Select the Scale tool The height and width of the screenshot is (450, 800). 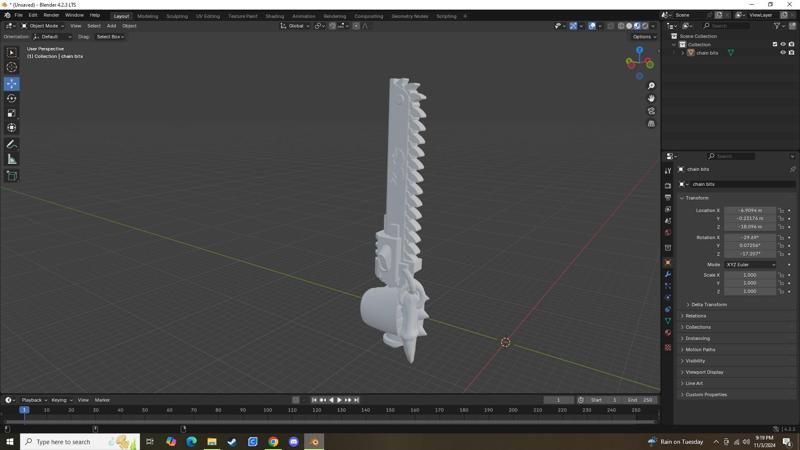11,113
